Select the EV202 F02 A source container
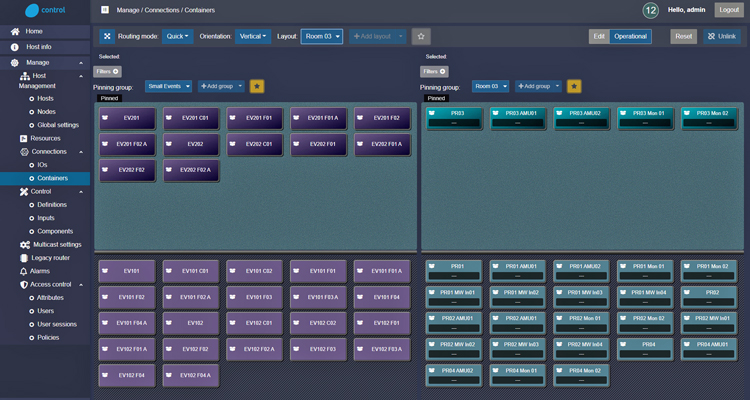This screenshot has height=400, width=750. (x=191, y=170)
